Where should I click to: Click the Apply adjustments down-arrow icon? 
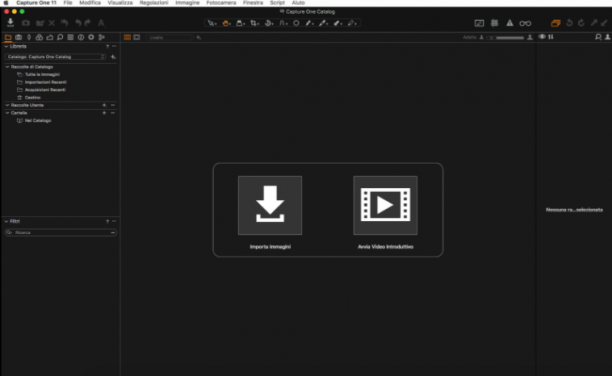(604, 23)
